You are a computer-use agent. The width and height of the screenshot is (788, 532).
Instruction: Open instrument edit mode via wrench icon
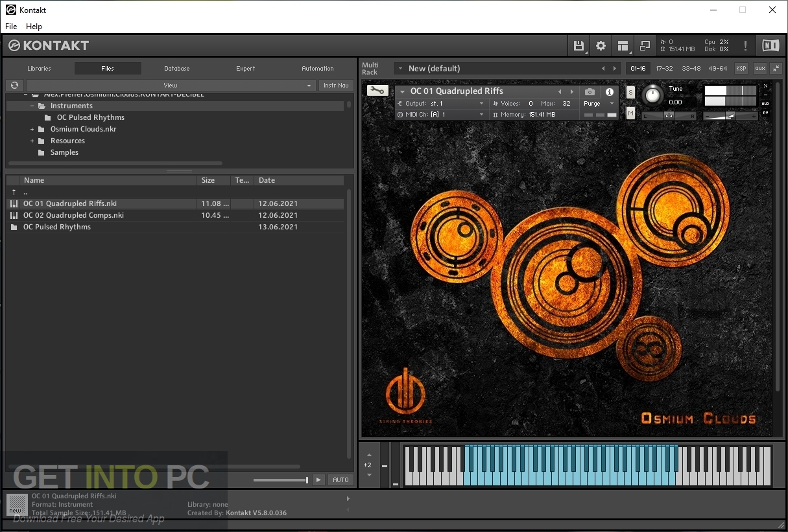(x=377, y=91)
